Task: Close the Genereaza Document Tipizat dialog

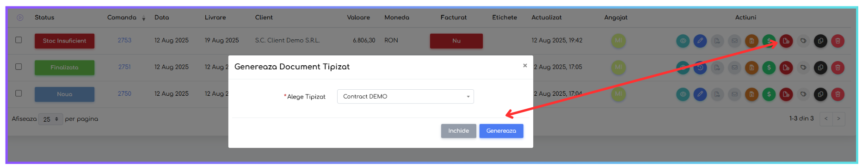Action: tap(525, 66)
